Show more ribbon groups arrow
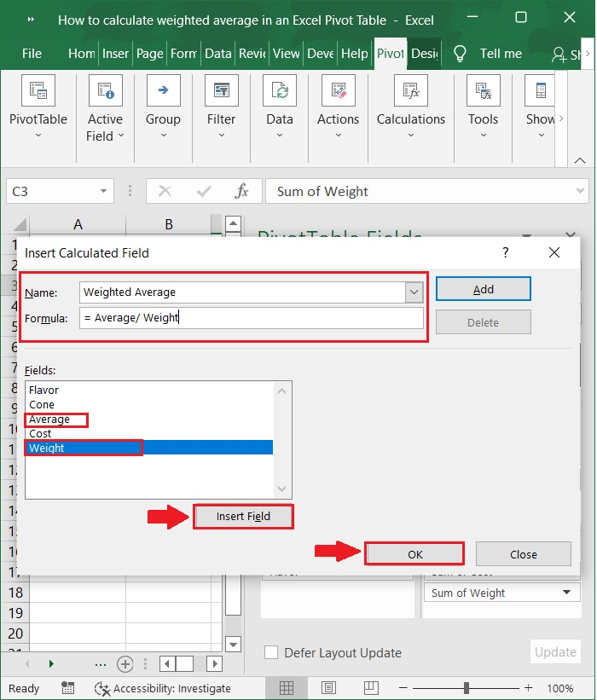 561,119
